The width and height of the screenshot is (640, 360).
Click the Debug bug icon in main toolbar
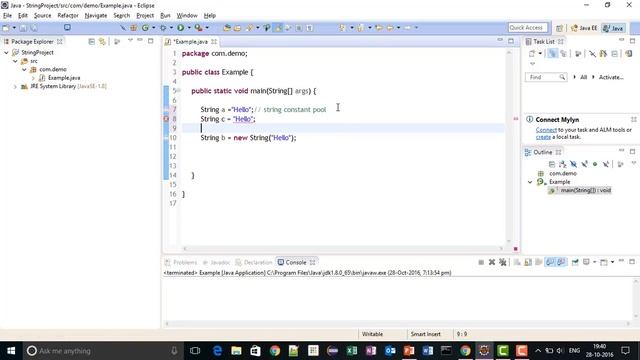pos(163,28)
